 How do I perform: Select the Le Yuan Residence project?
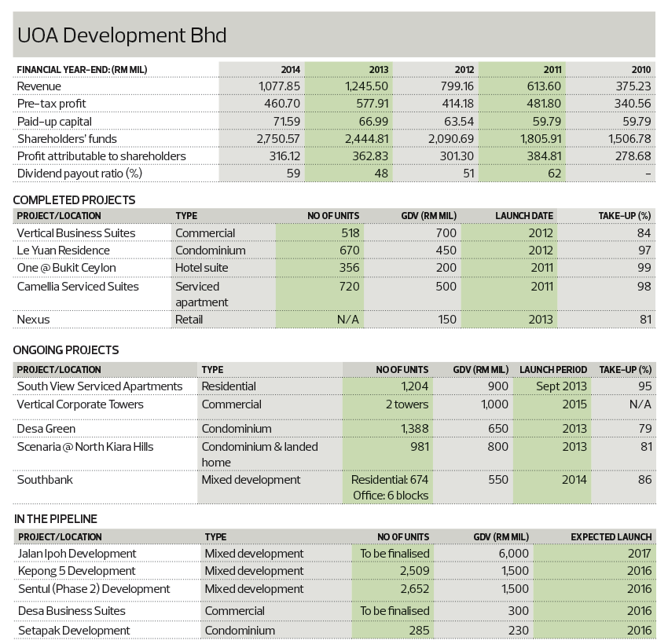tap(64, 251)
